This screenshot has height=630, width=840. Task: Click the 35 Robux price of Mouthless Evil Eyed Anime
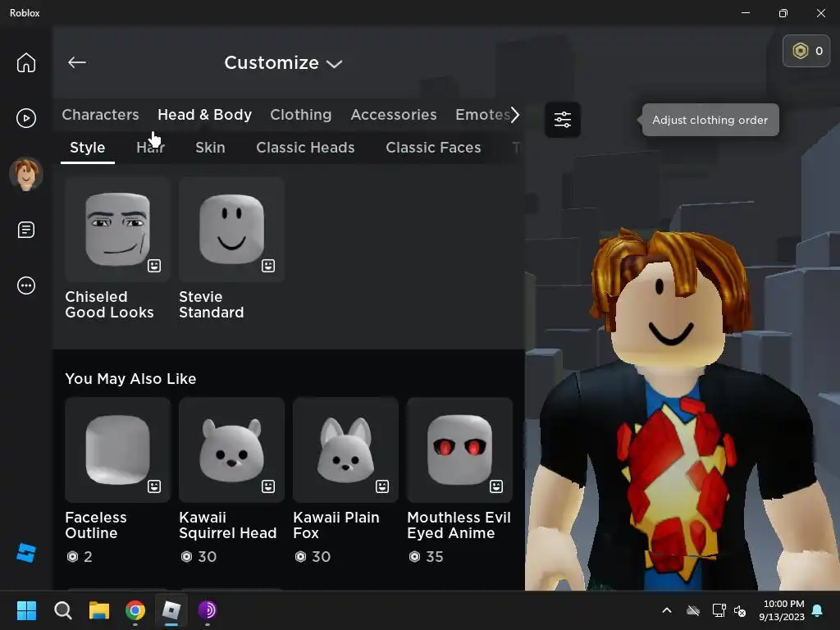[427, 557]
